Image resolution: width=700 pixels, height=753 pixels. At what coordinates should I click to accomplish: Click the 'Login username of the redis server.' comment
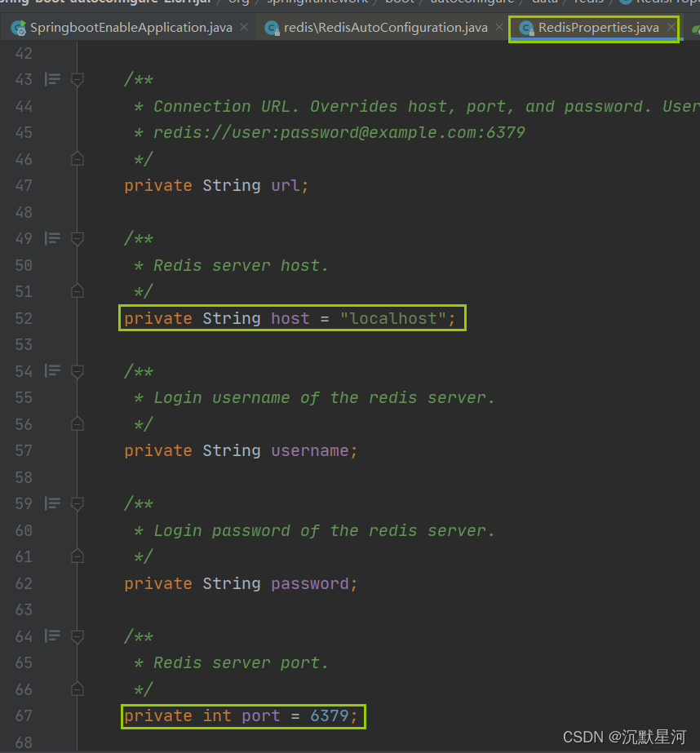click(x=324, y=397)
